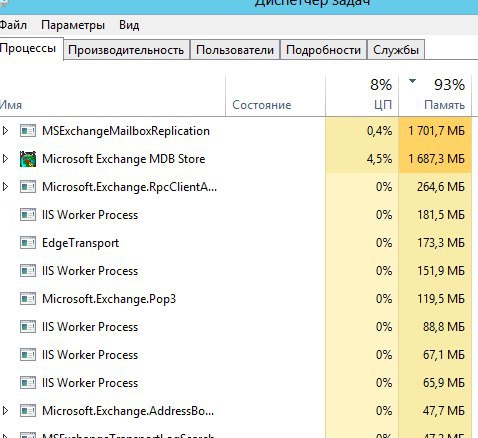Click the MSExchangeMailboxReplication process icon
The width and height of the screenshot is (478, 438).
[28, 131]
